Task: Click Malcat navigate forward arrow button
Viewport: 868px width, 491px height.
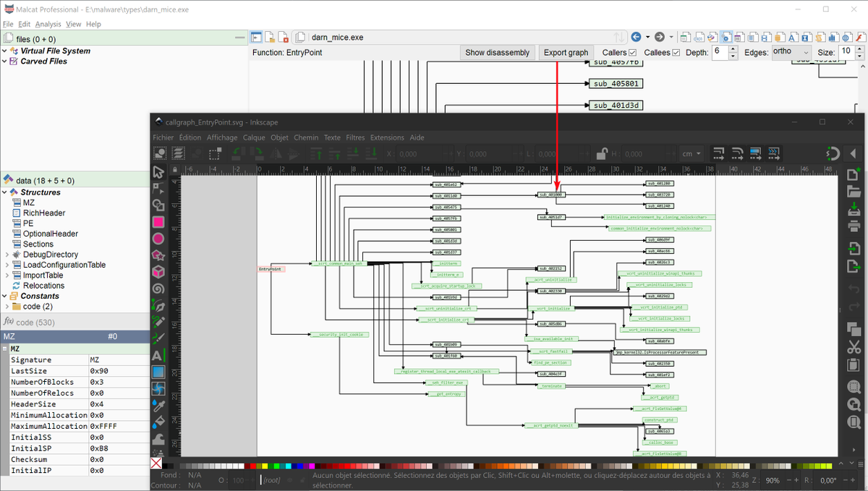Action: (660, 37)
